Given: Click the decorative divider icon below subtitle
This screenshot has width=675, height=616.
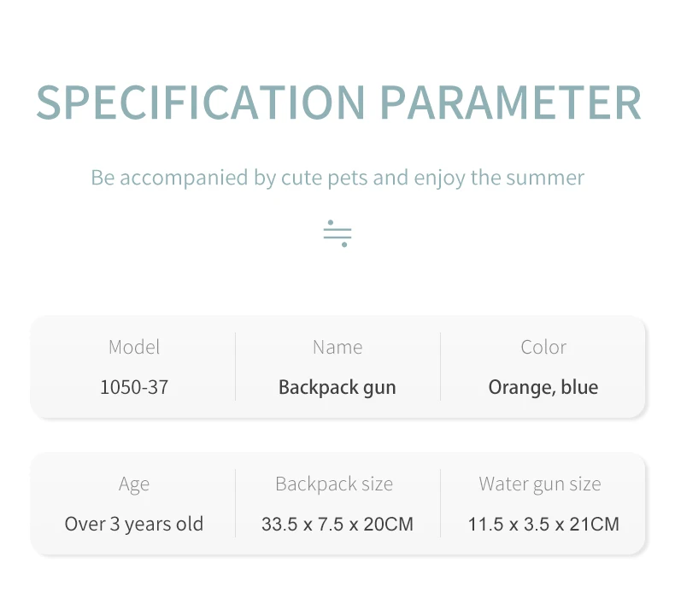Looking at the screenshot, I should click(x=337, y=234).
